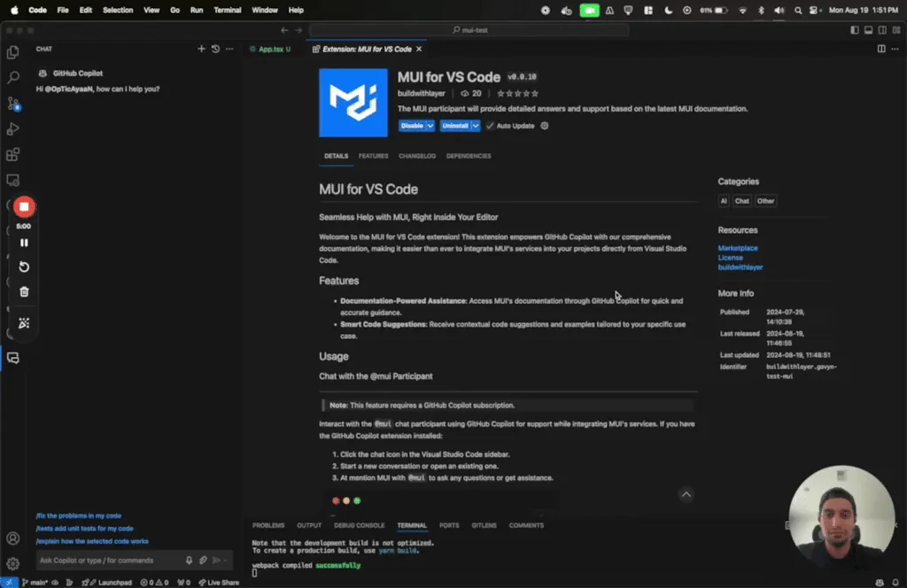907x588 pixels.
Task: Open the Marketplace resource link
Action: [x=738, y=248]
